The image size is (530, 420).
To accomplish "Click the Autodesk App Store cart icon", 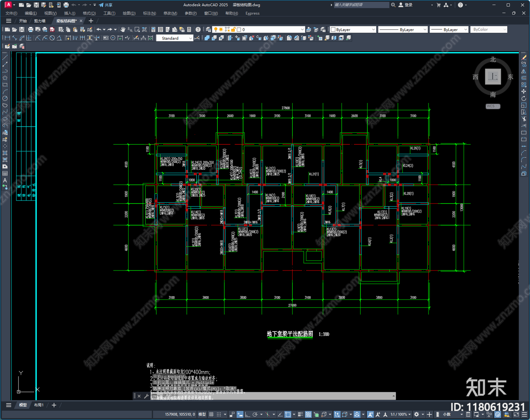I will [x=439, y=5].
